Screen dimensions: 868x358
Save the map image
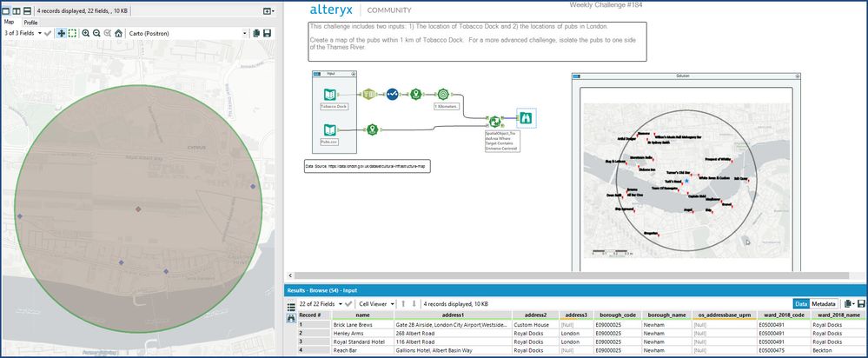[x=268, y=33]
